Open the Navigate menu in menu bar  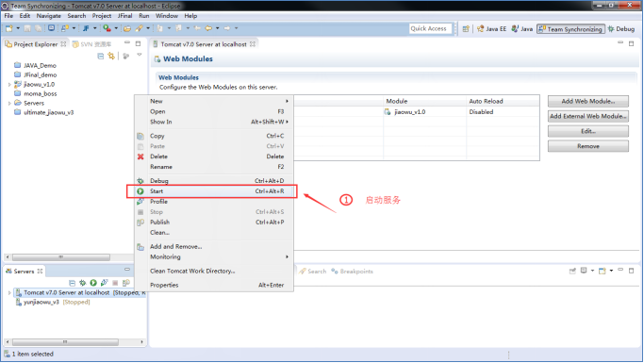point(48,16)
